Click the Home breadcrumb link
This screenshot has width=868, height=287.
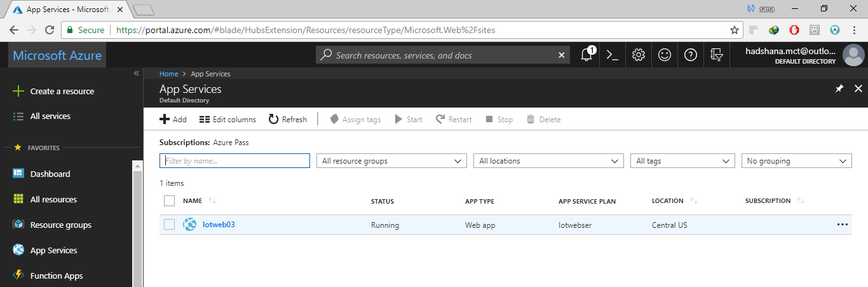(x=168, y=74)
